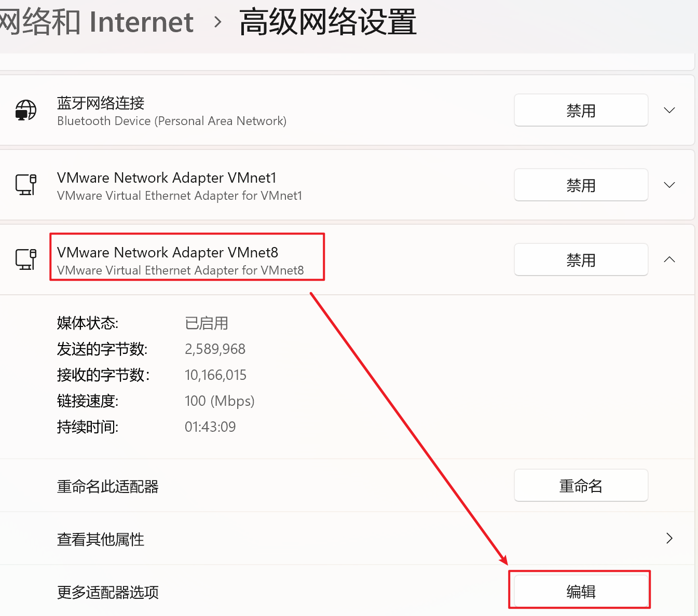Click Bluetooth Device (Personal Area Network) description

click(x=172, y=121)
